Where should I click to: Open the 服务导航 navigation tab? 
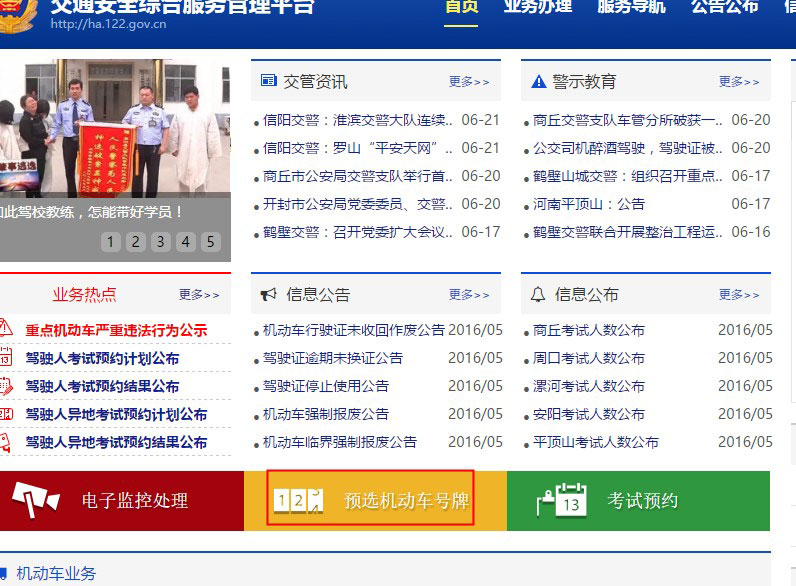632,7
